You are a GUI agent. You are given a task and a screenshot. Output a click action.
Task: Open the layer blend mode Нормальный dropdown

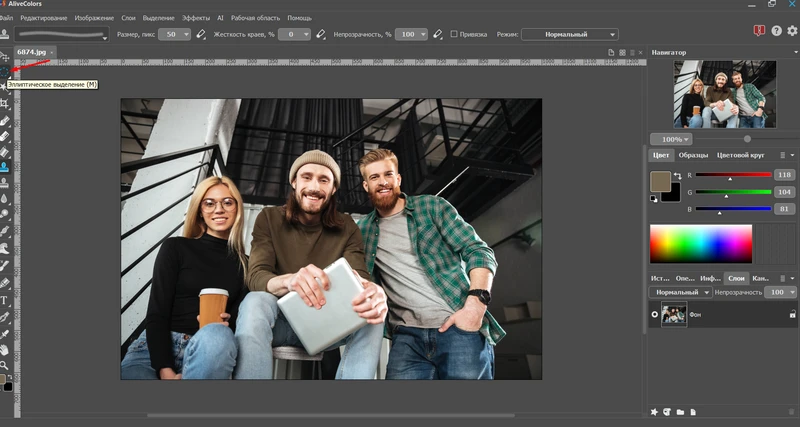click(681, 292)
